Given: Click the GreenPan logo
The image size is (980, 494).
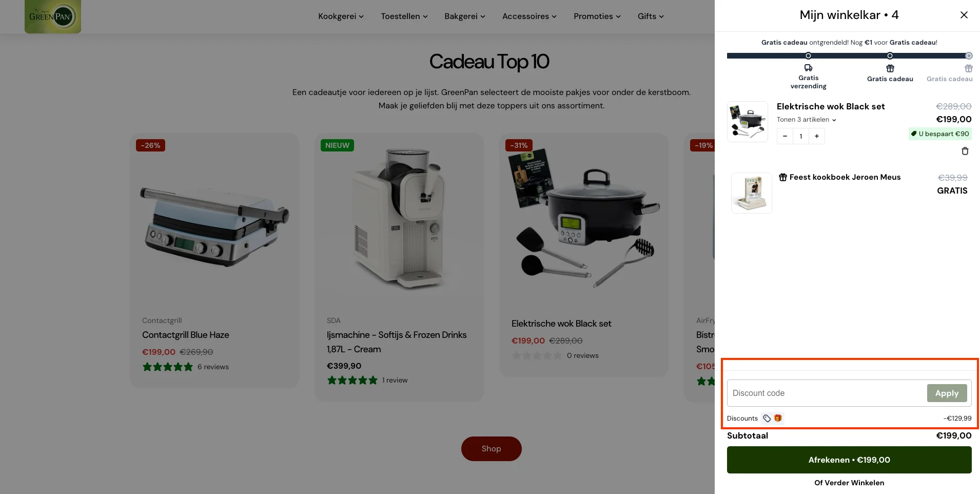Looking at the screenshot, I should (53, 16).
